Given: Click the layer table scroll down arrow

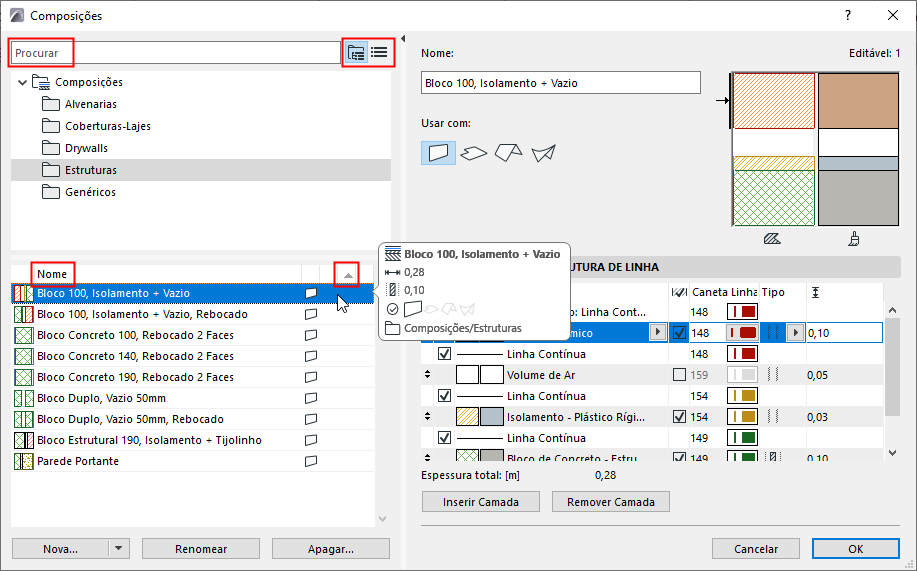Looking at the screenshot, I should click(892, 452).
